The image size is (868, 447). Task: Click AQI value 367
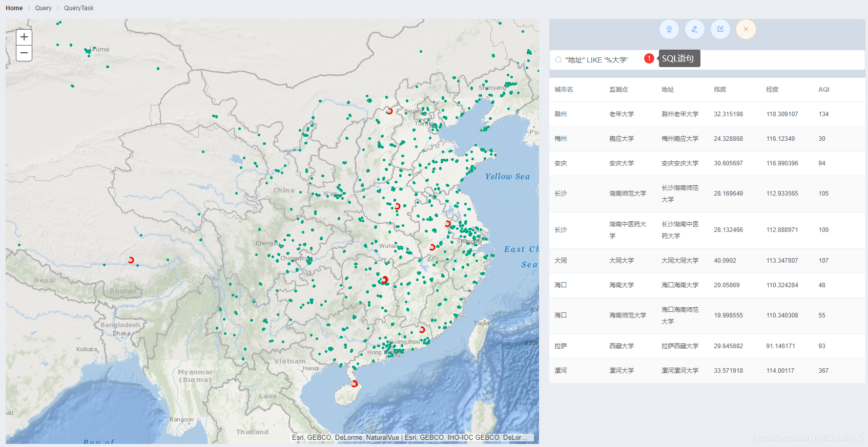coord(823,371)
